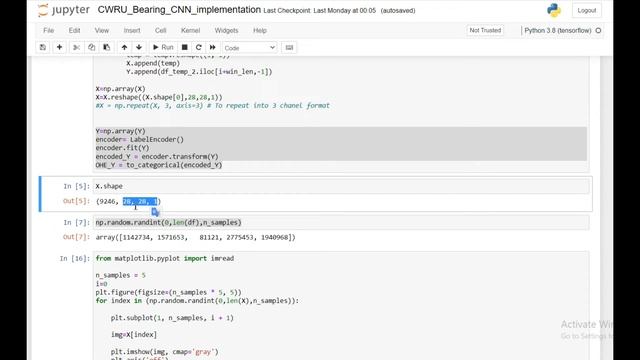Viewport: 640px width, 360px height.
Task: Click the 'X=np.array(X)' code line
Action: [120, 89]
